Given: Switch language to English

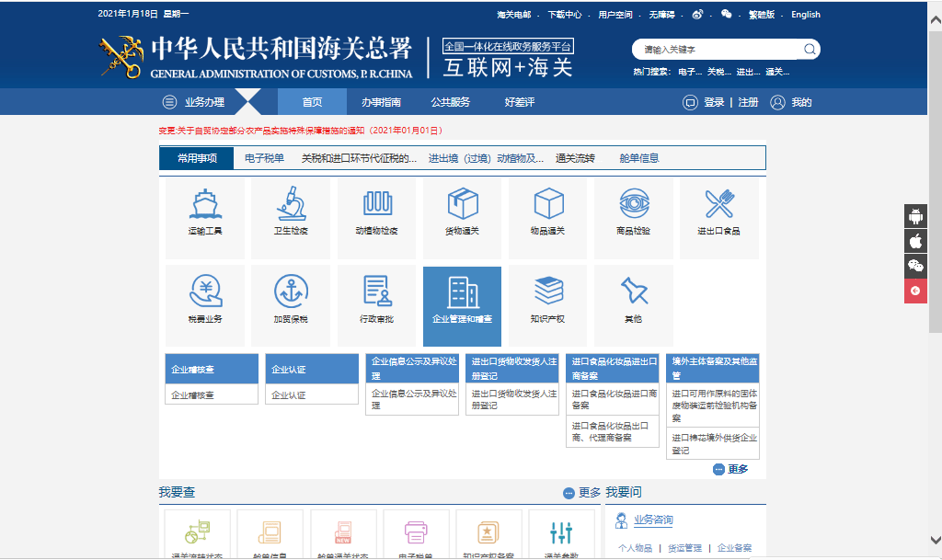Looking at the screenshot, I should point(806,15).
